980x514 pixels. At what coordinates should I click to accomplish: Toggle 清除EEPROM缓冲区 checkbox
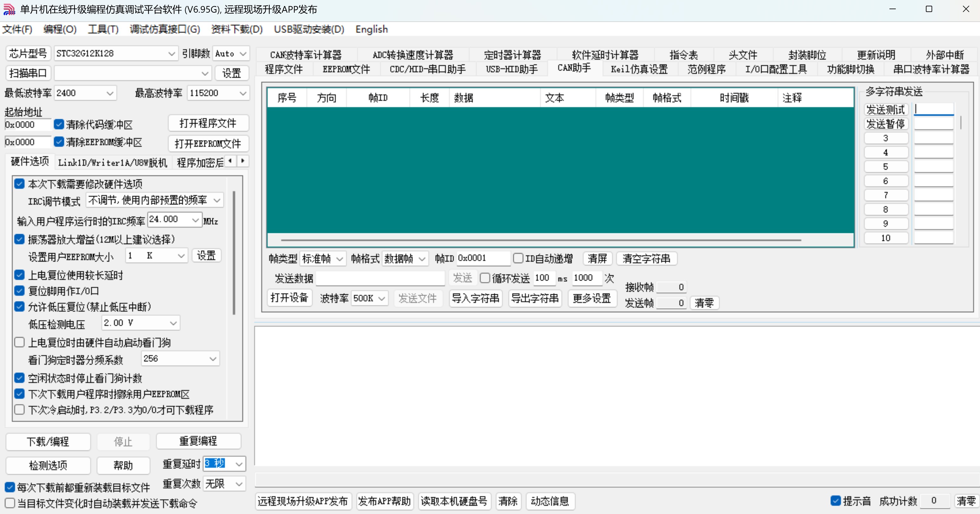click(59, 142)
